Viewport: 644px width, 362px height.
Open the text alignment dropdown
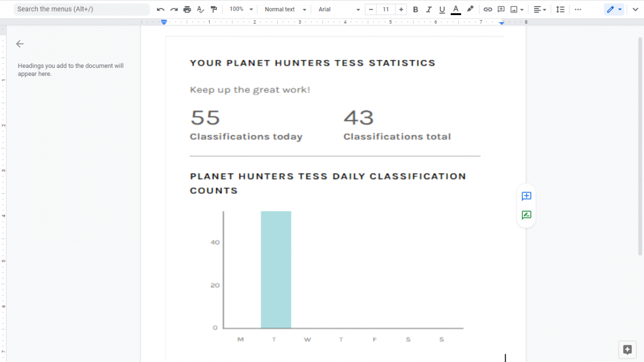pyautogui.click(x=540, y=9)
